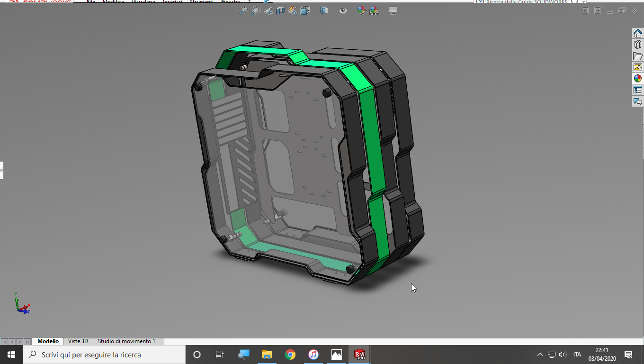The width and height of the screenshot is (644, 364).
Task: Open the Photos app on the taskbar
Action: coord(337,355)
